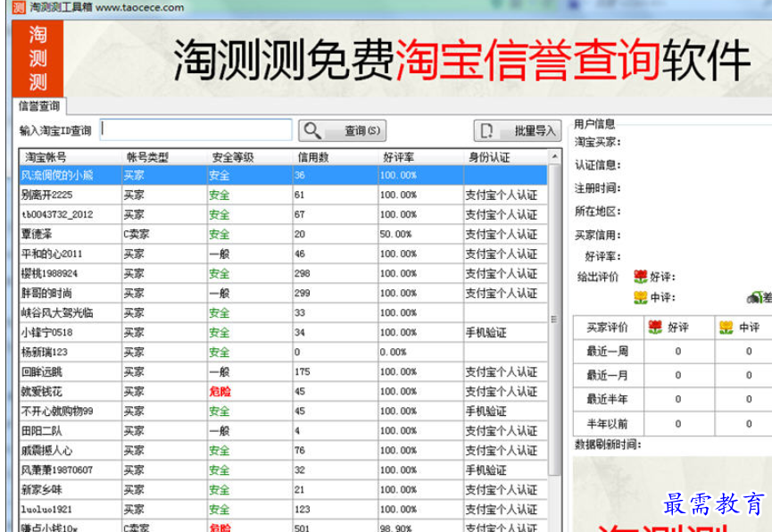The width and height of the screenshot is (772, 532).
Task: Click the 注册时间 label
Action: 598,188
